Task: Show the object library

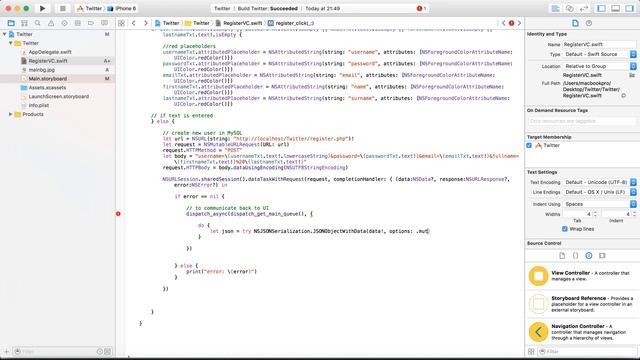Action: (589, 256)
